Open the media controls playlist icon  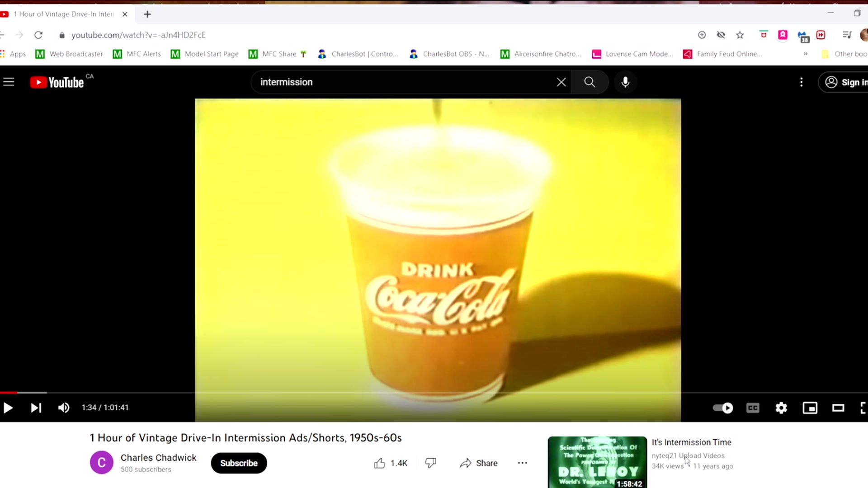[847, 35]
